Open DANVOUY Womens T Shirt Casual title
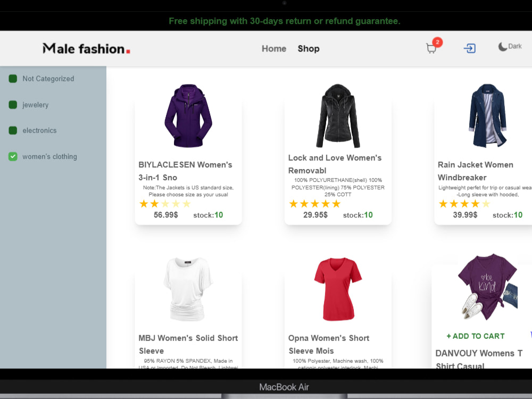532x399 pixels. coord(479,359)
